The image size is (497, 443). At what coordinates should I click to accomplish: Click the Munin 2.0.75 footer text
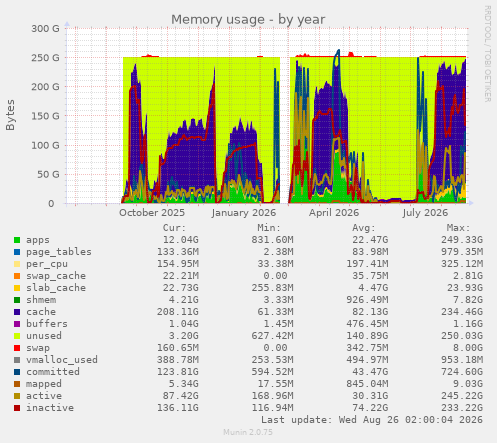point(248,432)
